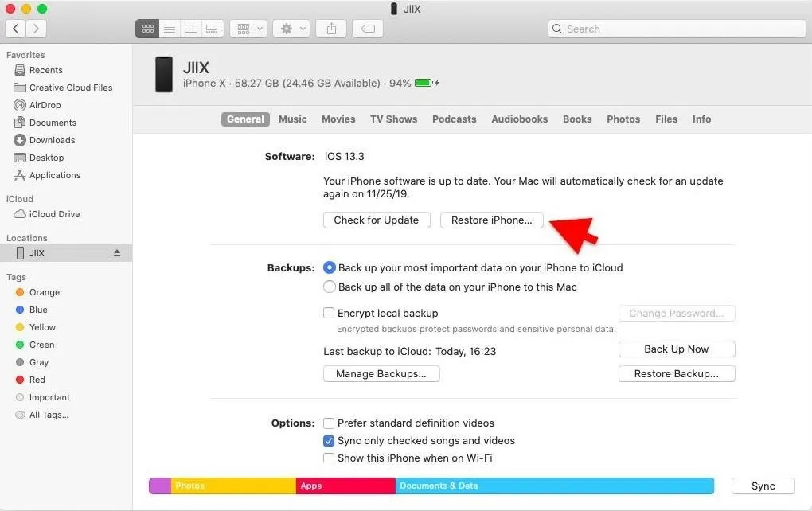Select column view in toolbar
This screenshot has width=812, height=511.
(190, 29)
